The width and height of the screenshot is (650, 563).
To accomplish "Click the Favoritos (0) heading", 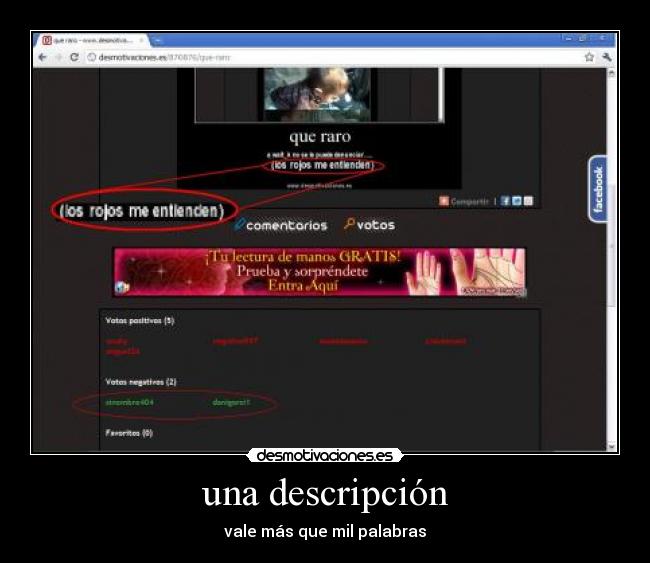I will pyautogui.click(x=129, y=433).
